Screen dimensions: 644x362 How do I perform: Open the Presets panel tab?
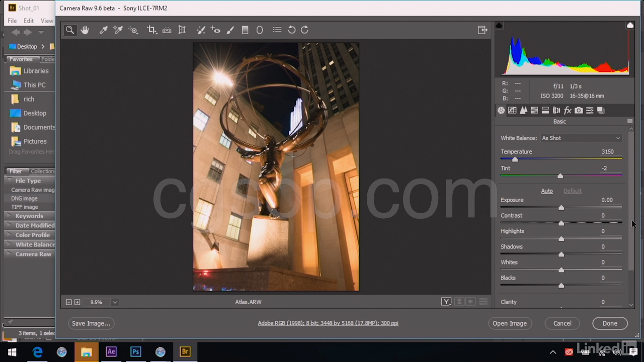(x=590, y=111)
